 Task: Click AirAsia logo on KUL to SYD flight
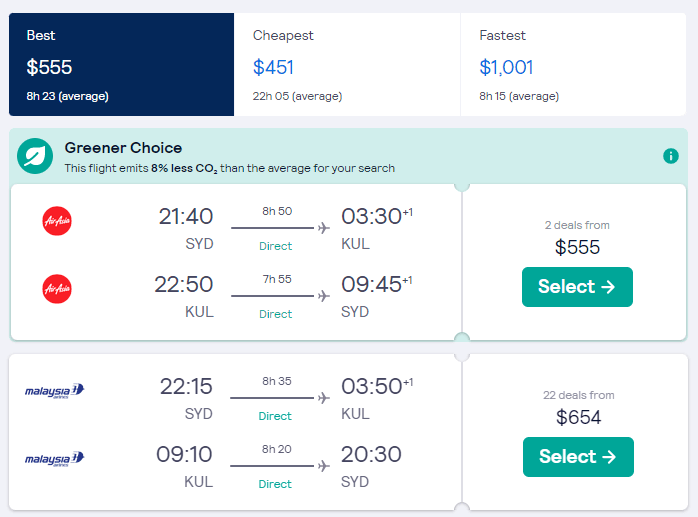click(x=57, y=289)
